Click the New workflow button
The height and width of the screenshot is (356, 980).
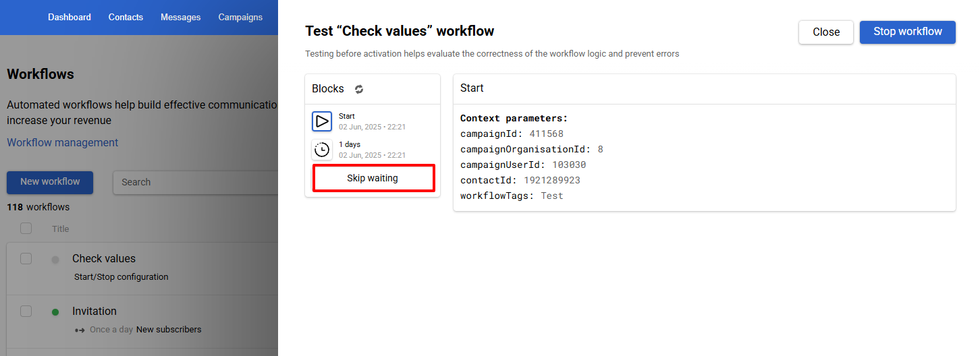pos(50,182)
